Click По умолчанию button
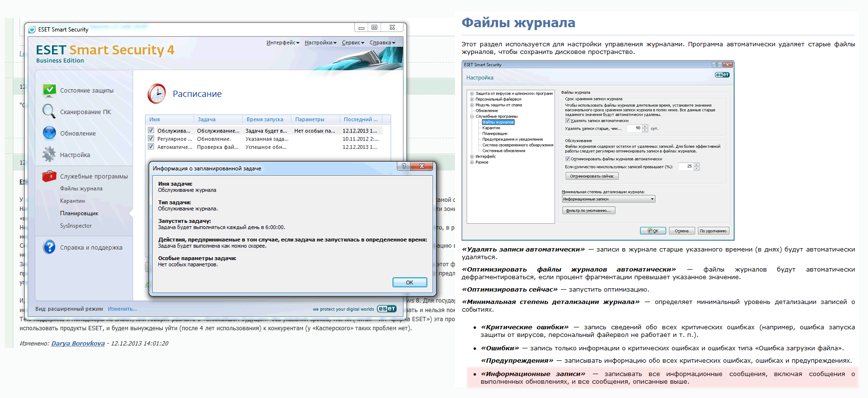The image size is (868, 398). coord(713,231)
